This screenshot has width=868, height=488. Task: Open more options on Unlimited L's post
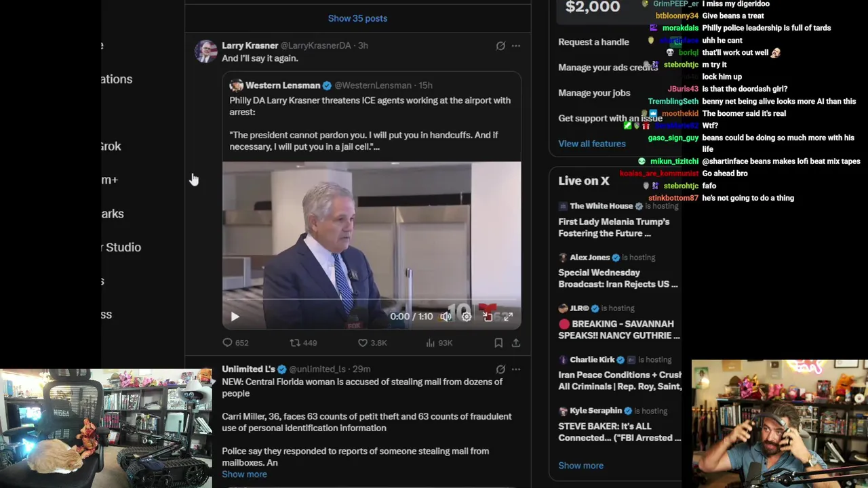516,369
